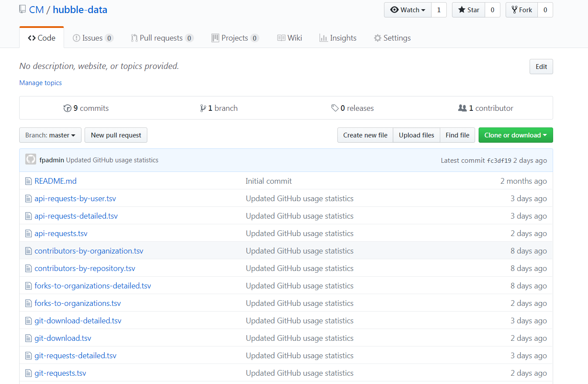Open the Branch: master selector
Viewport: 588px width, 384px height.
(x=50, y=135)
